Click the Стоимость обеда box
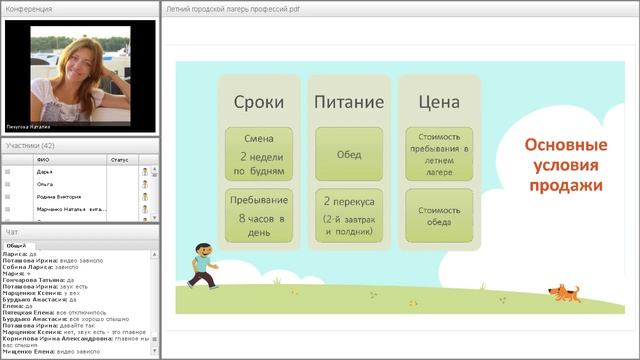The width and height of the screenshot is (640, 360). click(x=439, y=216)
